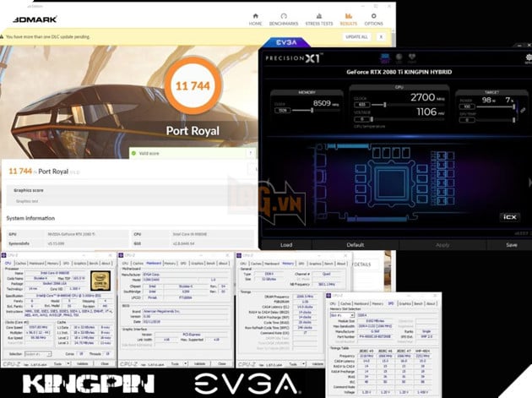Click Save in Precision X1
Viewport: 532px width, 398px height.
point(511,245)
